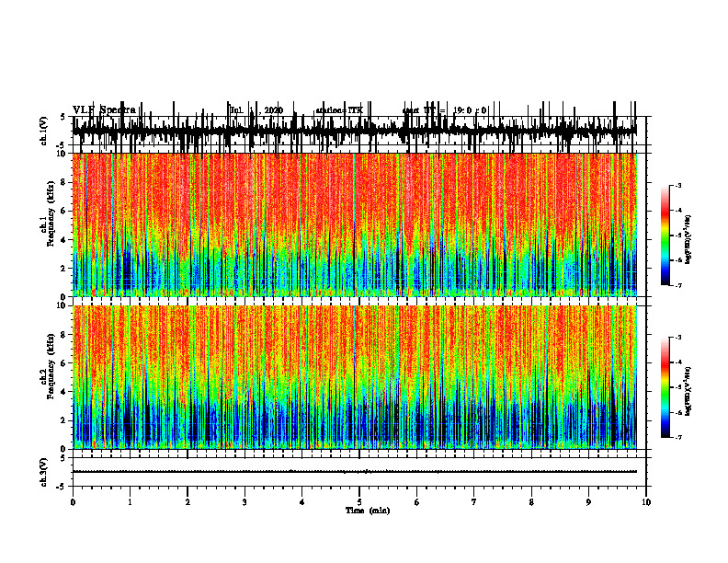Click the 'ch.3(V)' axis label
The width and height of the screenshot is (728, 563).
(x=44, y=472)
